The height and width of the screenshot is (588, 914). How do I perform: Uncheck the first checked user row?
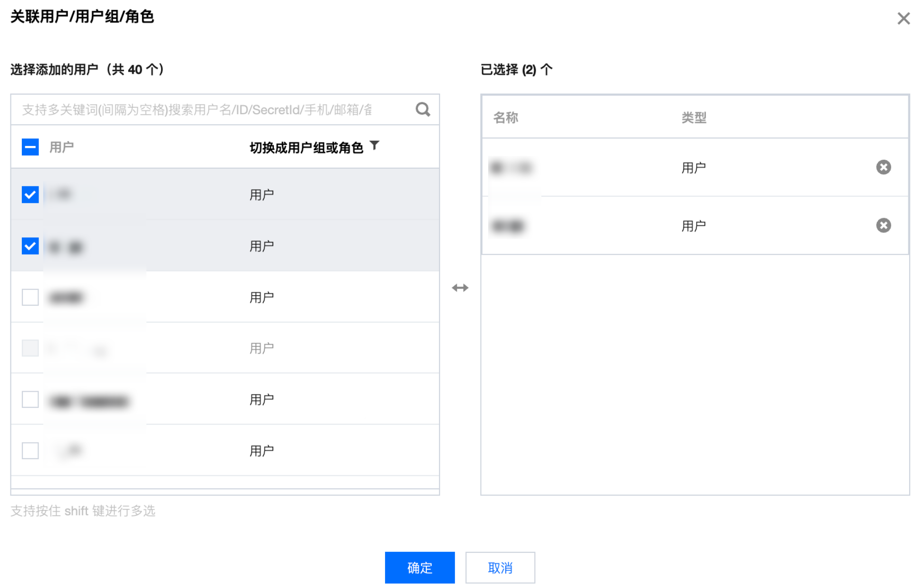[30, 194]
